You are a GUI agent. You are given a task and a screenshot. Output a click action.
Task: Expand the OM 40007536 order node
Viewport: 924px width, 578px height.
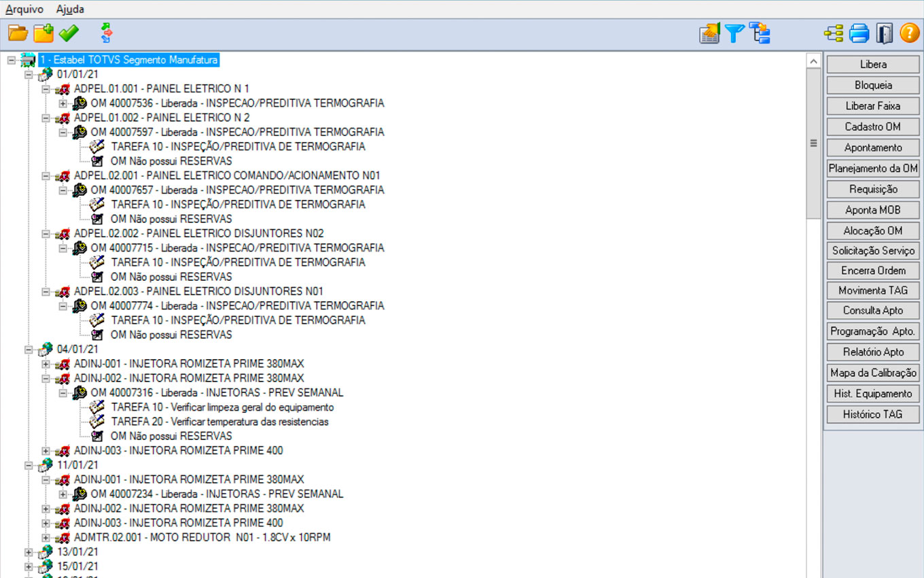tap(63, 103)
